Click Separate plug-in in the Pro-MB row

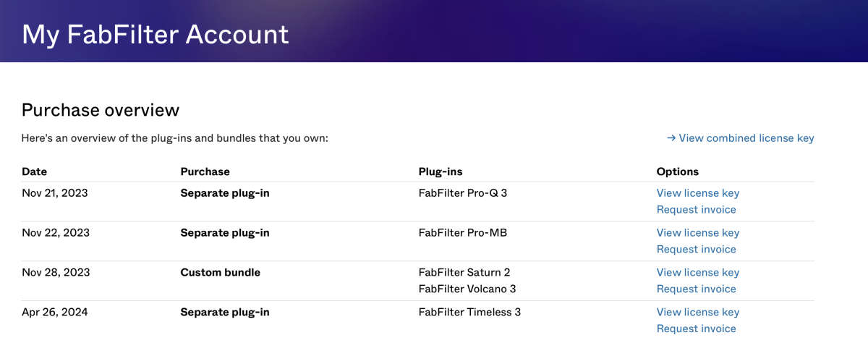225,233
